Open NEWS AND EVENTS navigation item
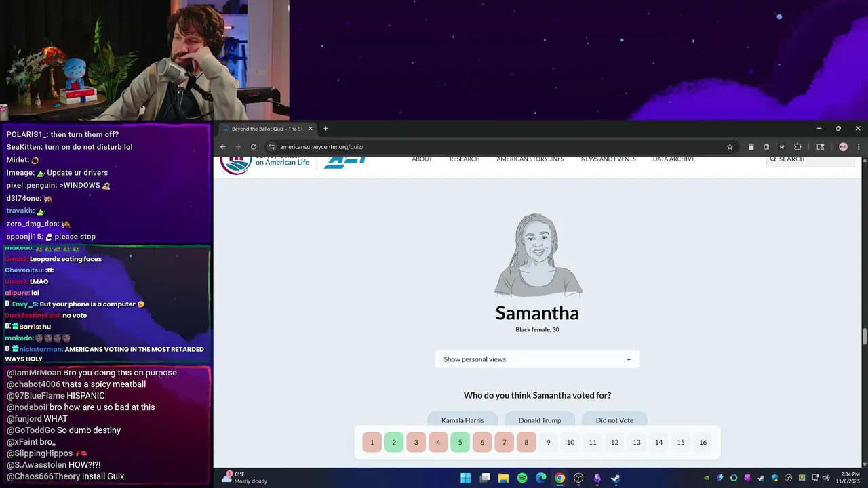 (608, 159)
